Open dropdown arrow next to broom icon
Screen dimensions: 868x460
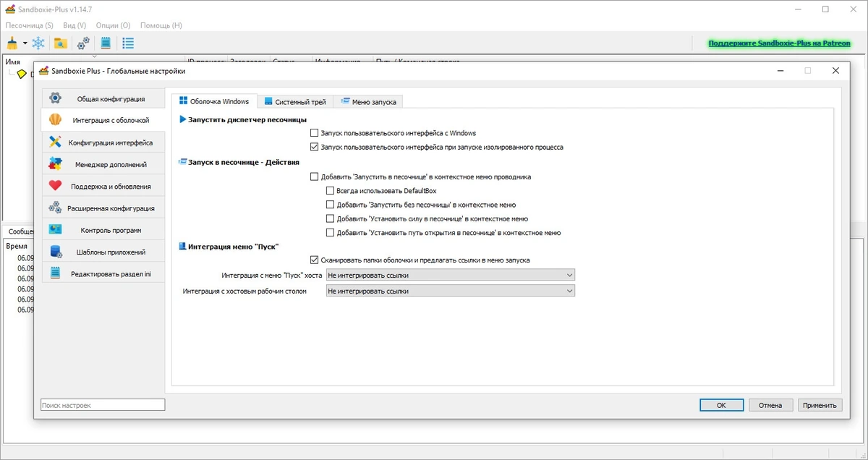(x=25, y=43)
